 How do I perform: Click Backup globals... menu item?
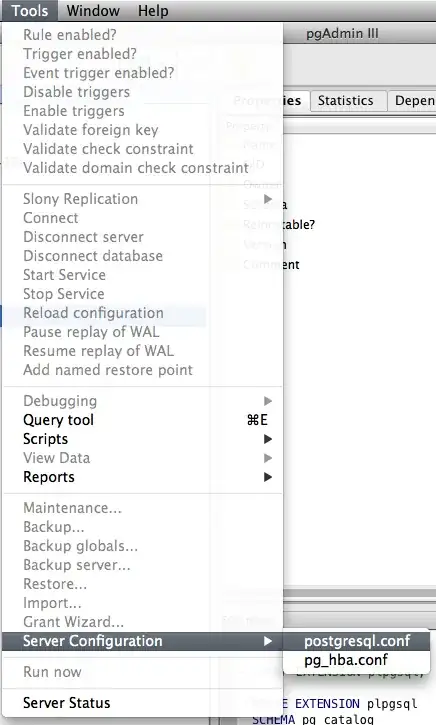pos(142,546)
